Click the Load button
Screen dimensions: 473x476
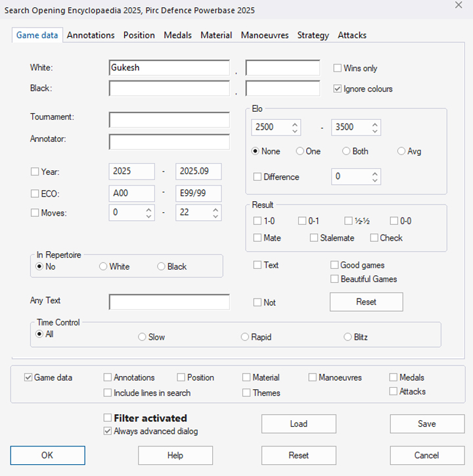[x=298, y=424]
